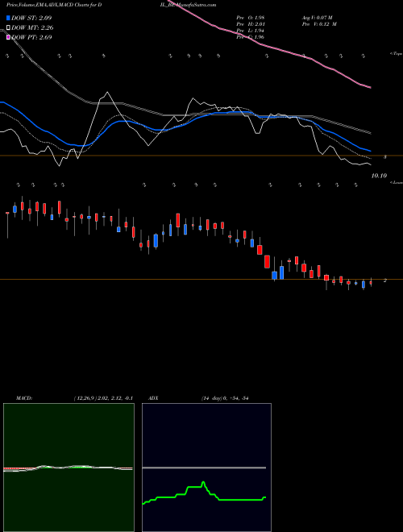
Task: Click the '2' price level label
Action: coord(385,281)
